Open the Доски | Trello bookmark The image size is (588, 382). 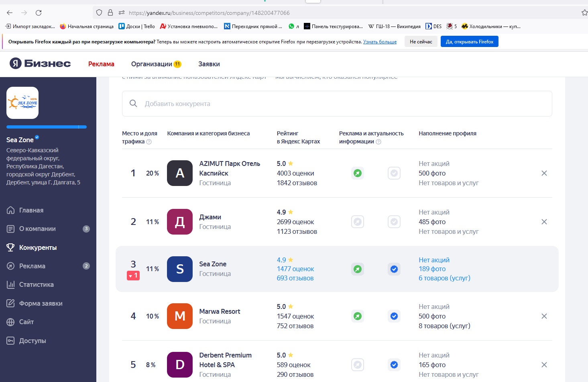click(136, 27)
